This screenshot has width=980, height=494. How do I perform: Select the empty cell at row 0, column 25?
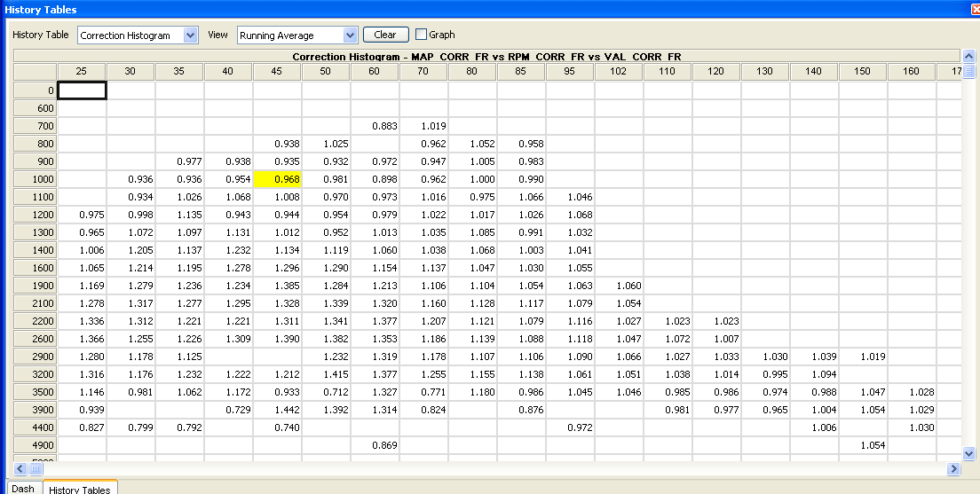[82, 90]
